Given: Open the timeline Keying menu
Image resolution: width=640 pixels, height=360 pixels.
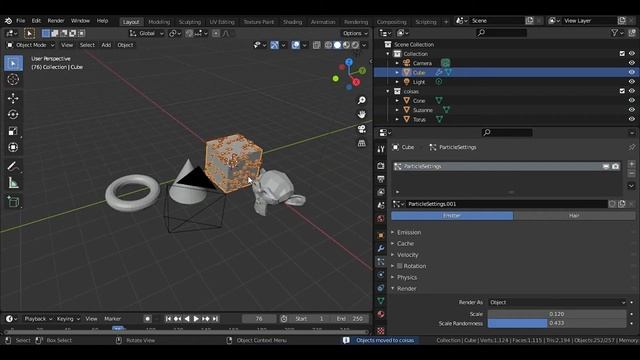Looking at the screenshot, I should (x=68, y=319).
